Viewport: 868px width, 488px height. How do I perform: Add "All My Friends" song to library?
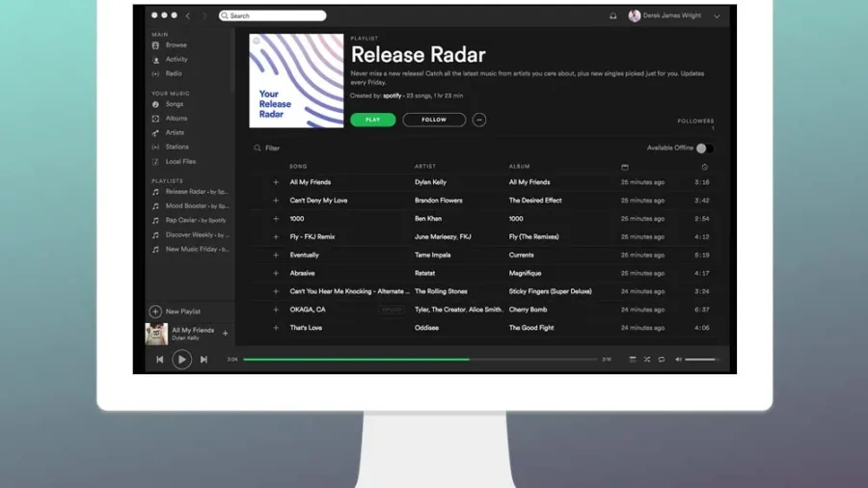click(x=276, y=182)
